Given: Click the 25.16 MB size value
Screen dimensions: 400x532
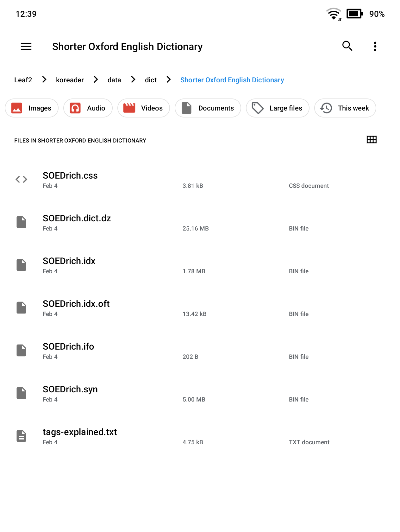Looking at the screenshot, I should (x=196, y=228).
